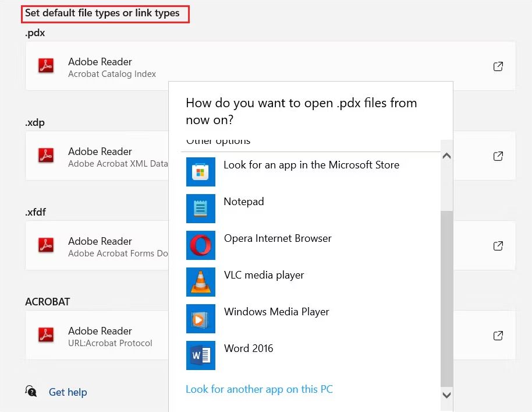This screenshot has height=412, width=532.
Task: Select VLC media player option
Action: click(x=310, y=281)
